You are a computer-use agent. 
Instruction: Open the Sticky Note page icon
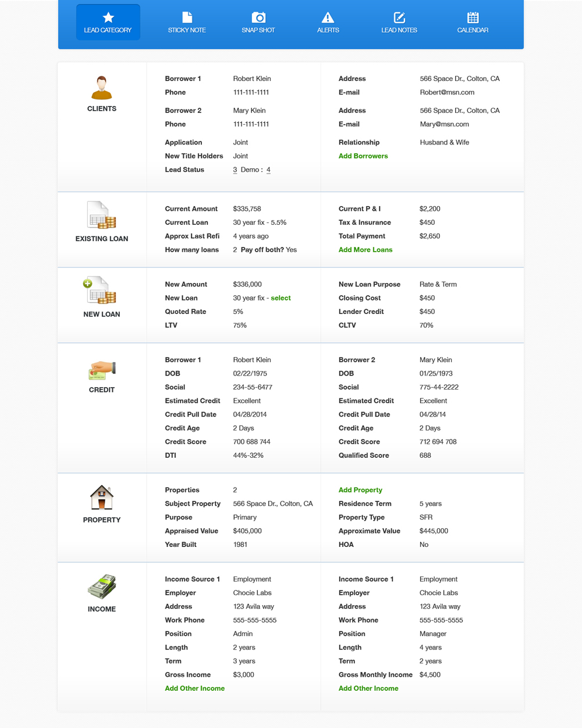coord(187,17)
